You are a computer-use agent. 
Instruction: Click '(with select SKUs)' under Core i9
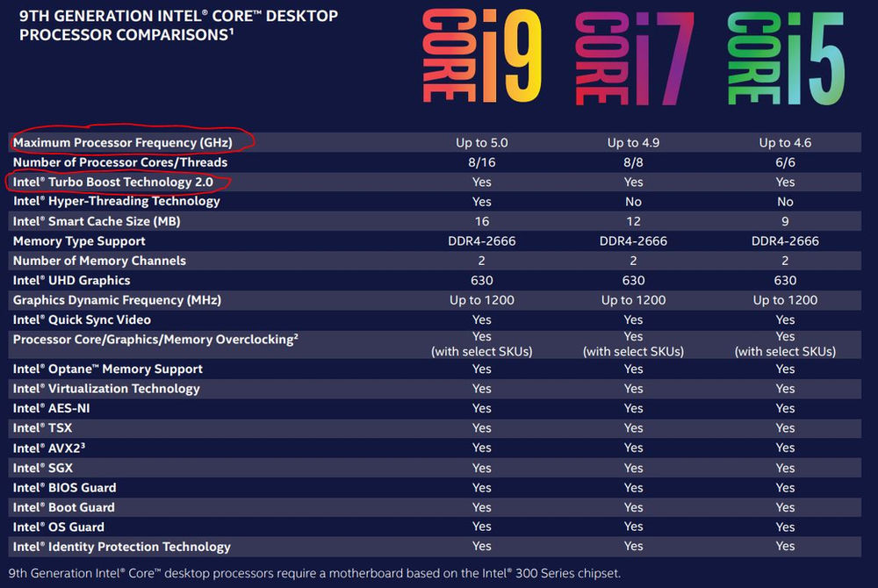point(481,351)
